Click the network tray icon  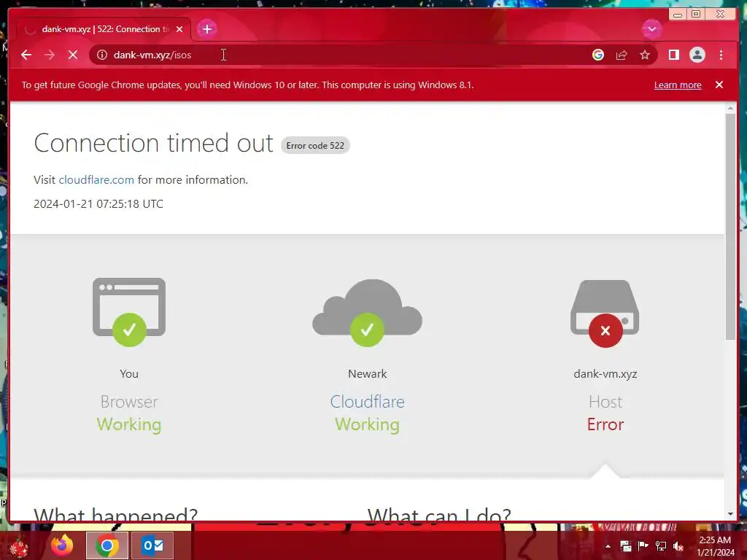[661, 545]
